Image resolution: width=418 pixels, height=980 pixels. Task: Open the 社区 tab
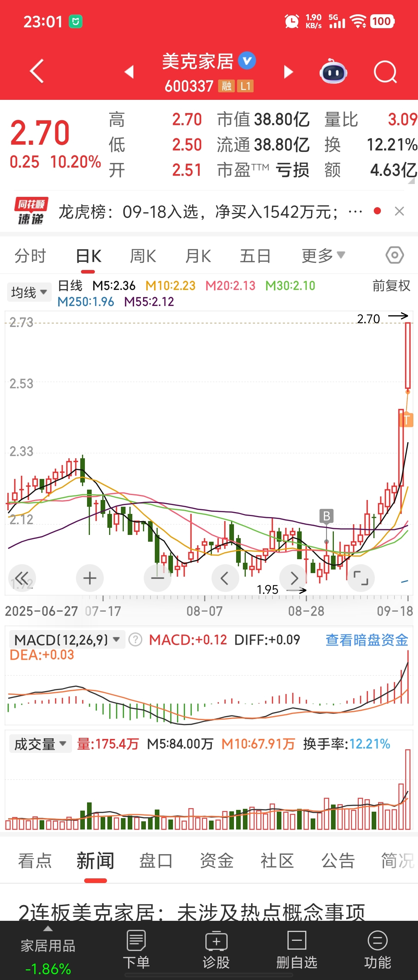click(277, 861)
